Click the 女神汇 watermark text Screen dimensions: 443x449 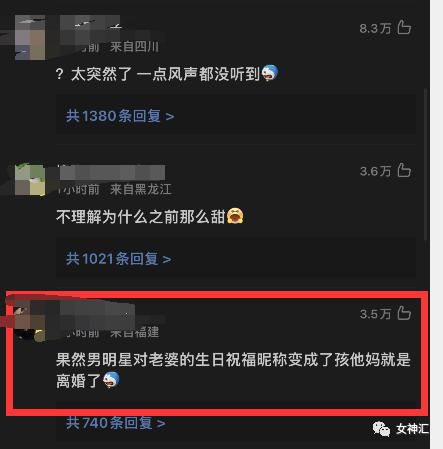[412, 429]
